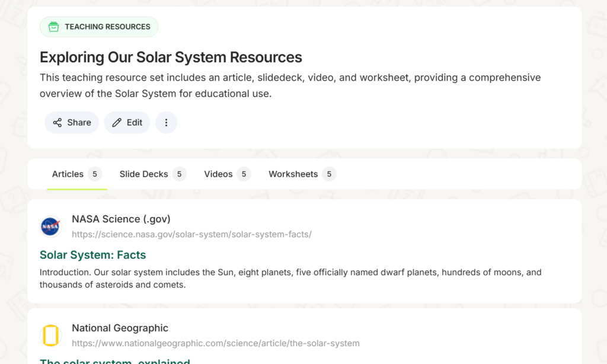Click the NASA article description snippet

(x=290, y=279)
